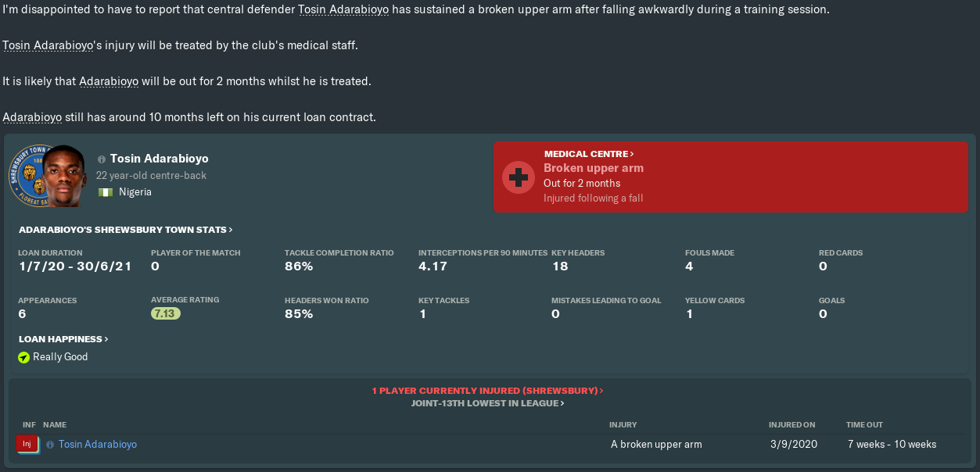Click the info icon beside Tosin Adarabioyo's name

pyautogui.click(x=102, y=159)
